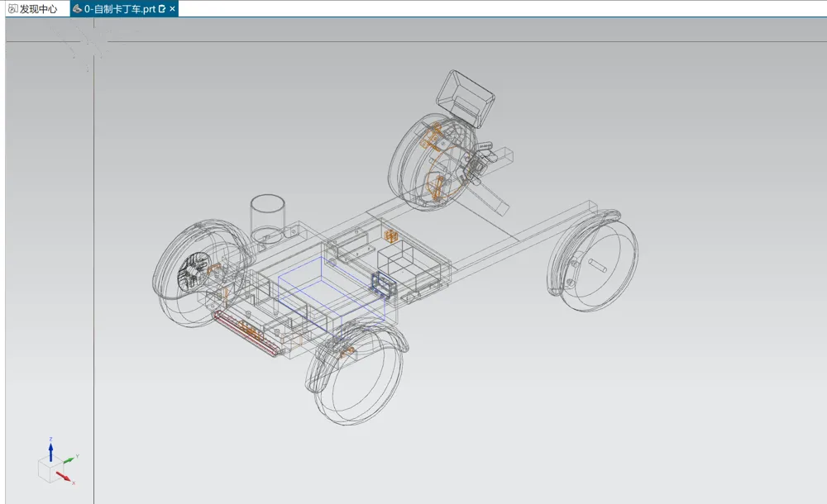The image size is (827, 504).
Task: Click the green Y axis arrow of the triad
Action: pyautogui.click(x=69, y=460)
